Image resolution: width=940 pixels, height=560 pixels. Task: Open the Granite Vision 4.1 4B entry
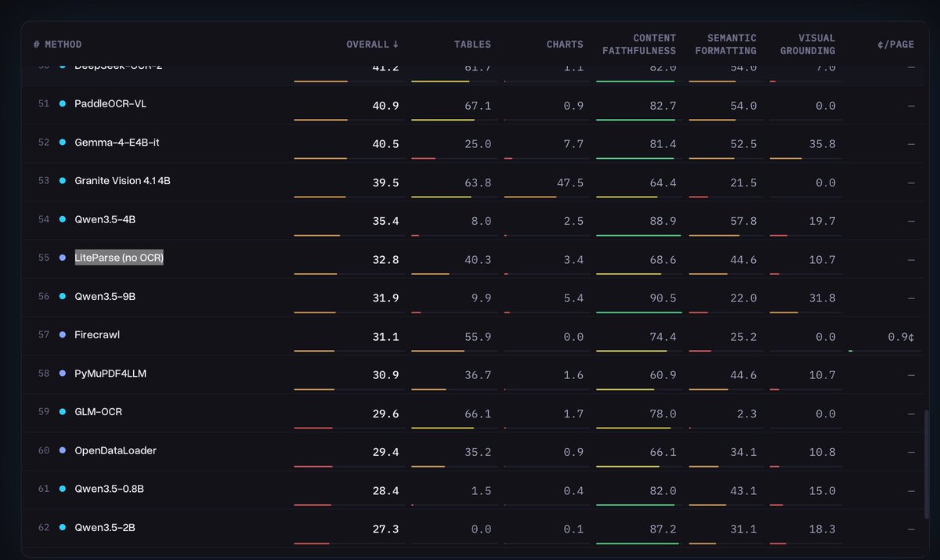click(x=122, y=181)
